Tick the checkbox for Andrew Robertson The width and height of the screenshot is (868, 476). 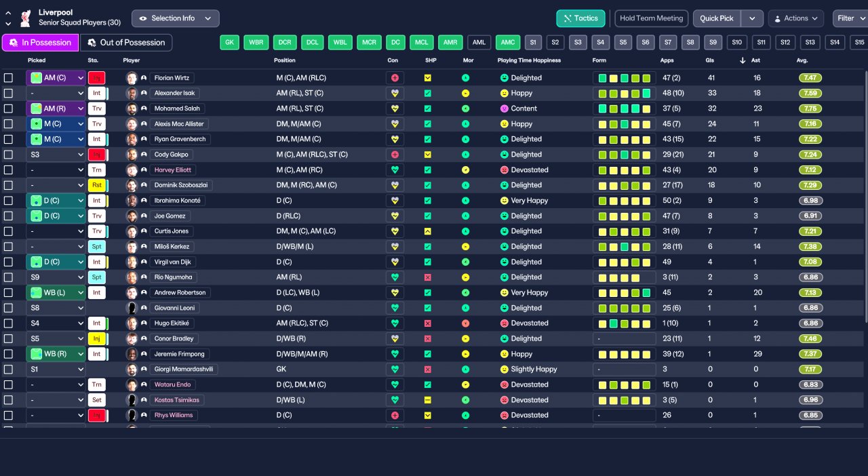8,293
